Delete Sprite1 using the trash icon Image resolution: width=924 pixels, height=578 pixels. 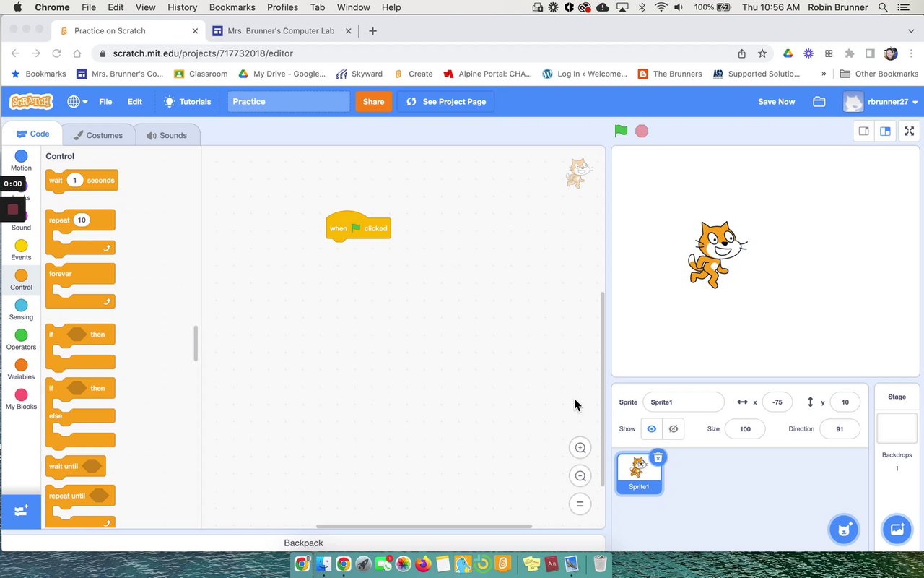coord(658,457)
